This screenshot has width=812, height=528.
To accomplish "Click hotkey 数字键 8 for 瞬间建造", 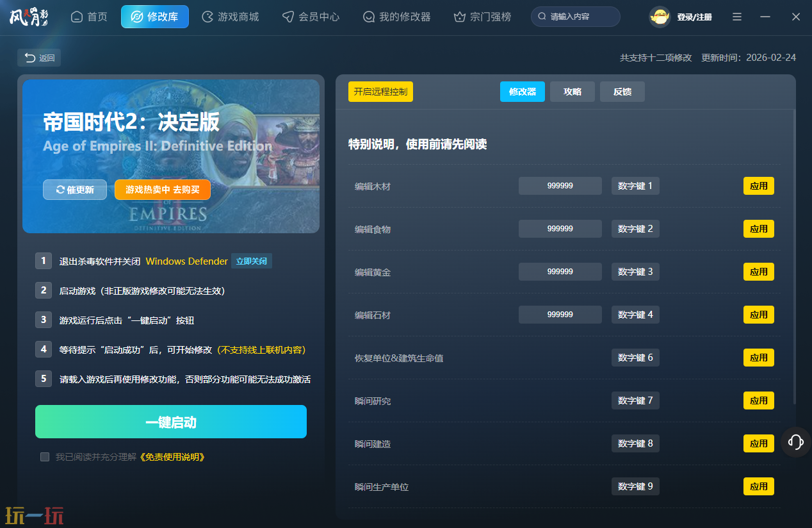I will [635, 443].
